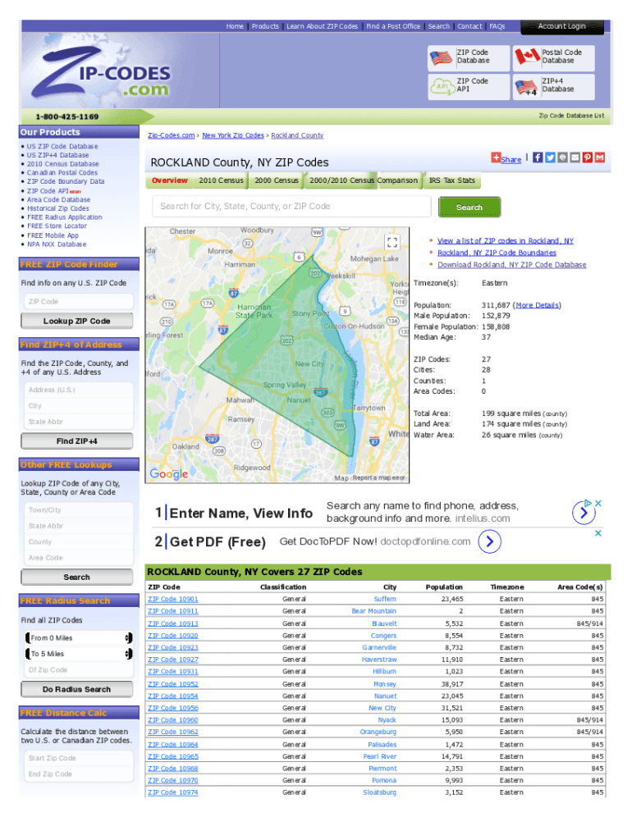Click the Lookup ZIP Code button
The image size is (632, 840).
coord(77,321)
